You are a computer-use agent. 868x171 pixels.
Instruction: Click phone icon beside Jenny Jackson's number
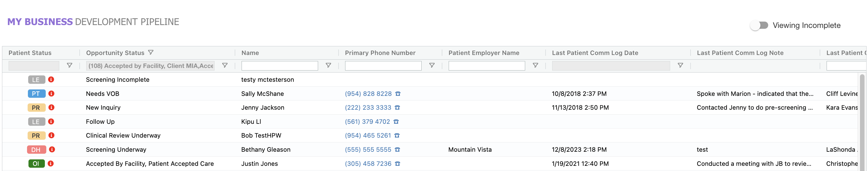coord(397,108)
